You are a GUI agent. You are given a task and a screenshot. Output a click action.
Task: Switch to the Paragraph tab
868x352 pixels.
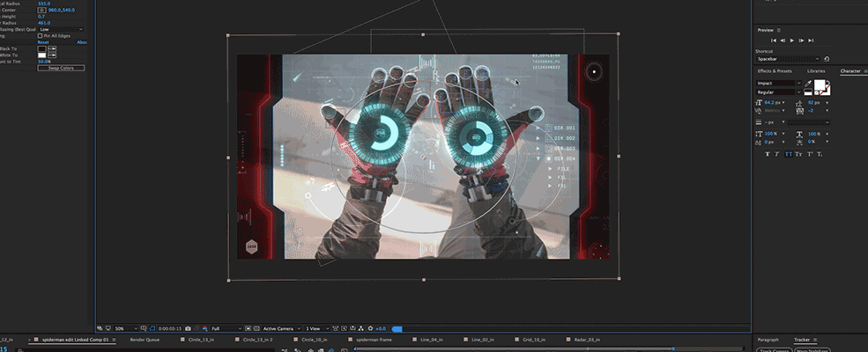(x=768, y=340)
